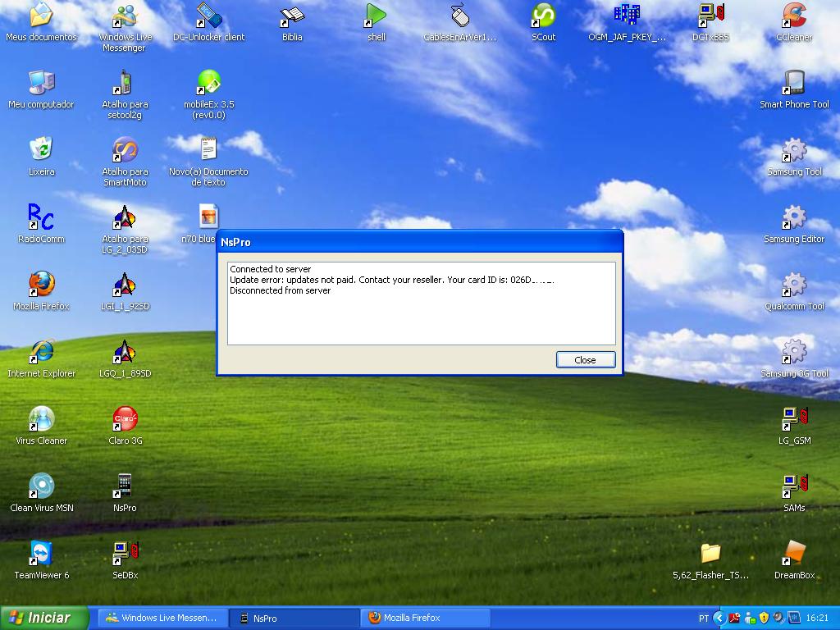Screen dimensions: 840x630
Task: Select the Meu computador icon
Action: coord(41,82)
